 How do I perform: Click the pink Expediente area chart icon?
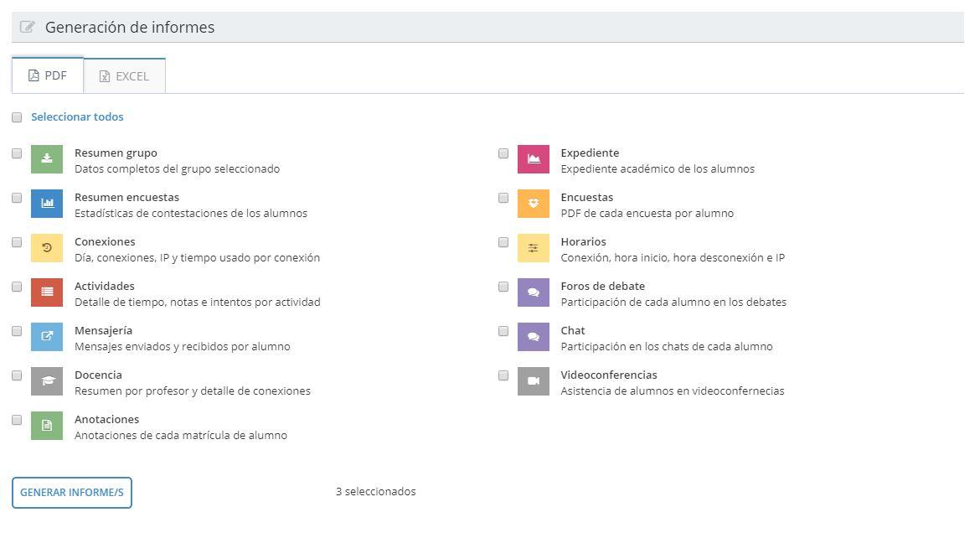tap(533, 159)
